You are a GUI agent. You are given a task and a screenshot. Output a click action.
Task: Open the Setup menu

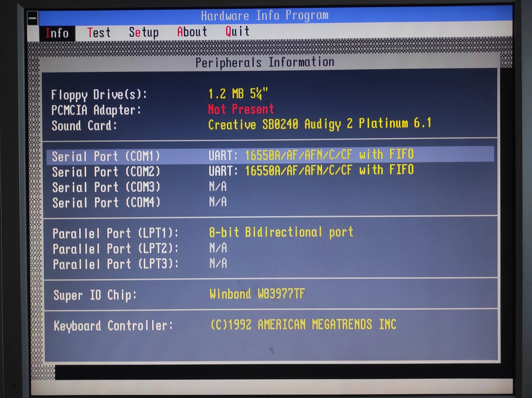(144, 33)
